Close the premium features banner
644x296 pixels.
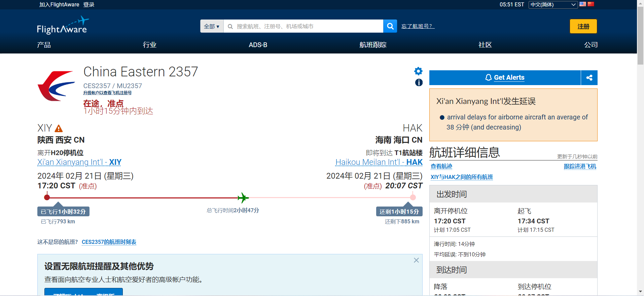[416, 260]
